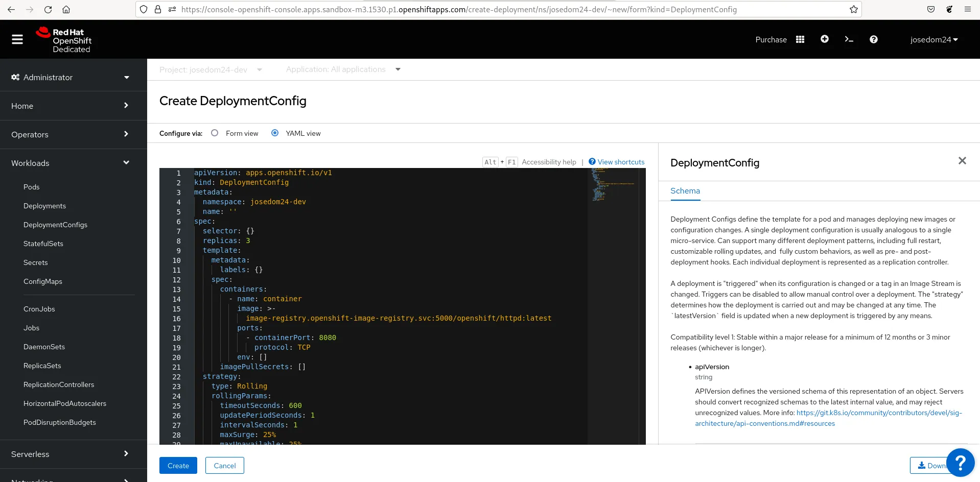
Task: Select the YAML view radio button
Action: pos(275,133)
